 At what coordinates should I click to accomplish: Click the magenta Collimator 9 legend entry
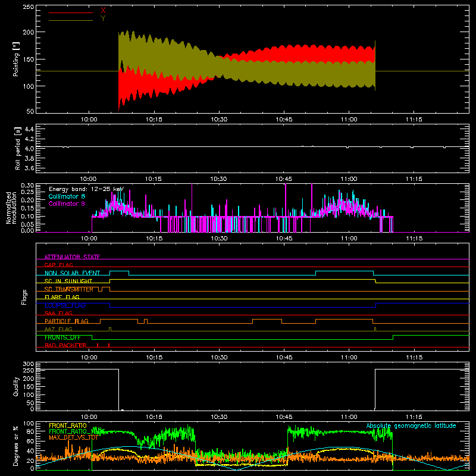[67, 203]
